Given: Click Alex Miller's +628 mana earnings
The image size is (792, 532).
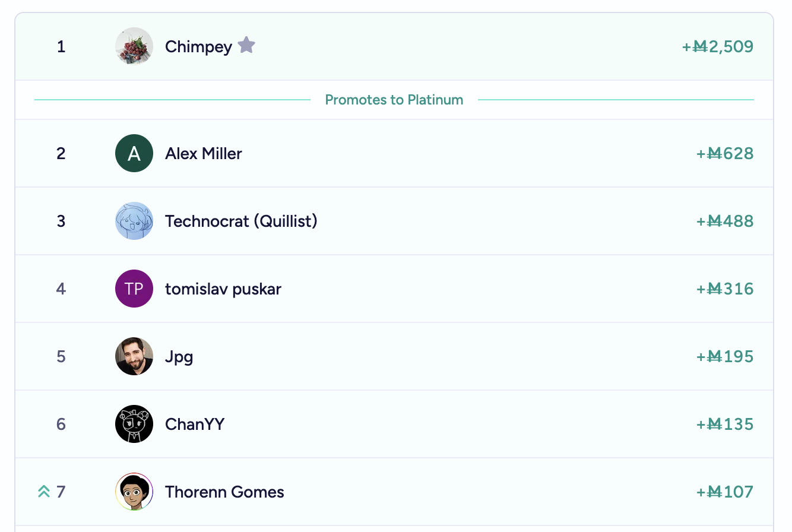Looking at the screenshot, I should [x=724, y=153].
